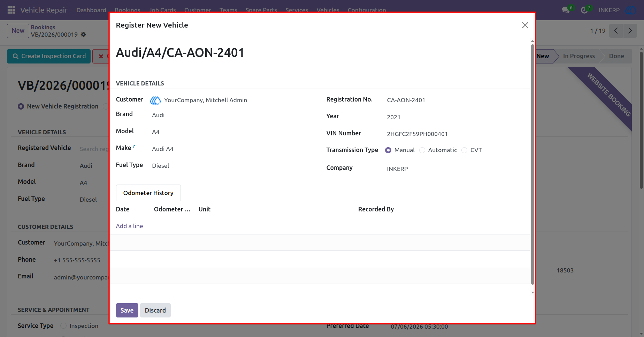The width and height of the screenshot is (644, 337).
Task: Open the Dashboard menu
Action: (91, 10)
